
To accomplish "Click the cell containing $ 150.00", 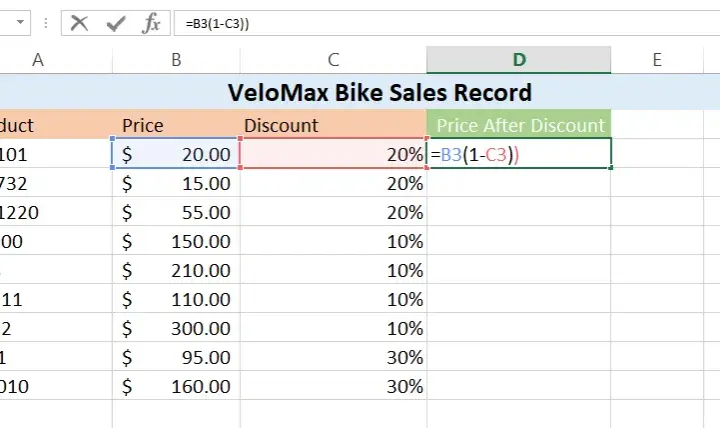I will point(176,241).
